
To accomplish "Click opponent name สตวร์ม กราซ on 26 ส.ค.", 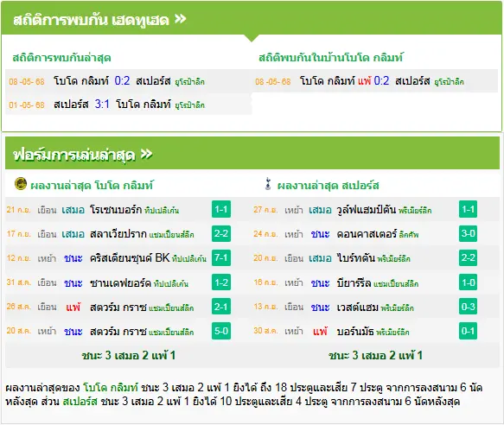I will [x=118, y=308].
